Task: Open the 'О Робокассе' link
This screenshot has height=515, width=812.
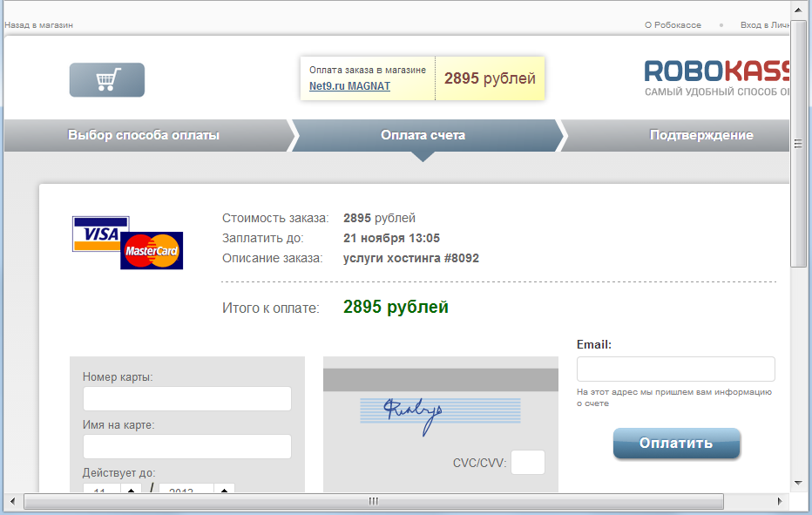Action: (673, 25)
